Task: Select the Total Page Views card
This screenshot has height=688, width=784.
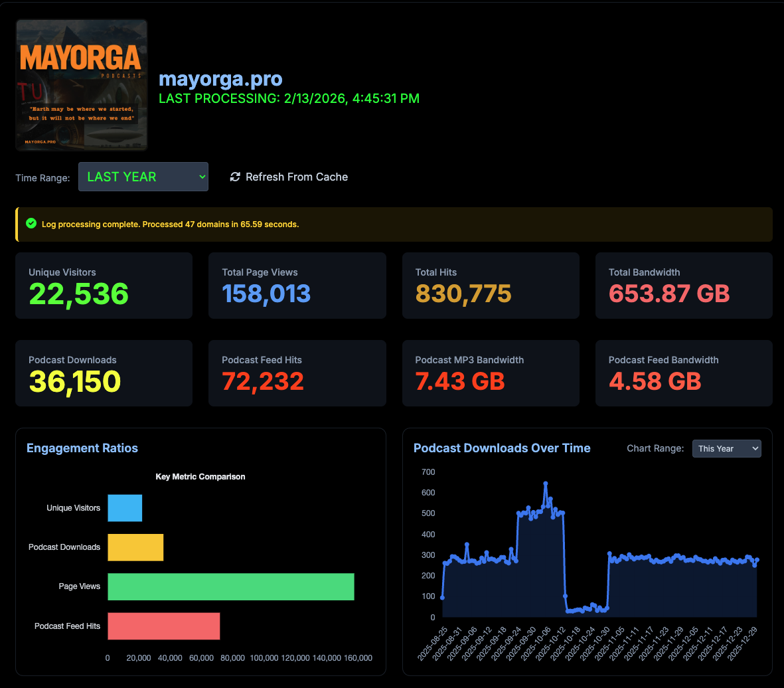Action: click(297, 286)
